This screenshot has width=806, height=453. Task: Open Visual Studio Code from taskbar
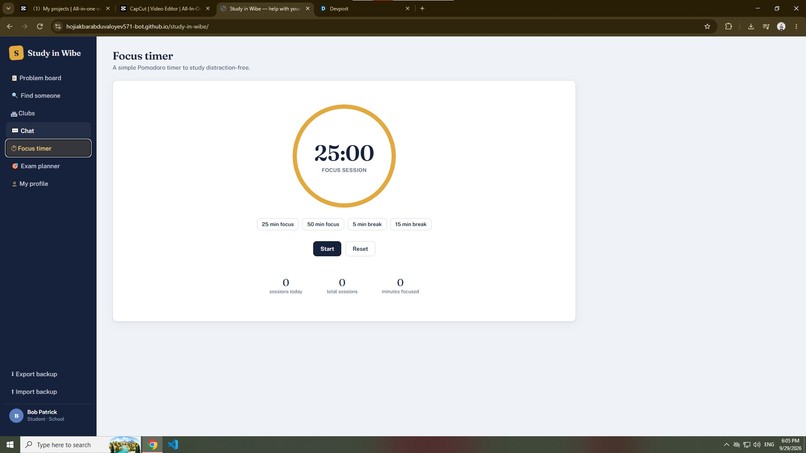coord(173,444)
